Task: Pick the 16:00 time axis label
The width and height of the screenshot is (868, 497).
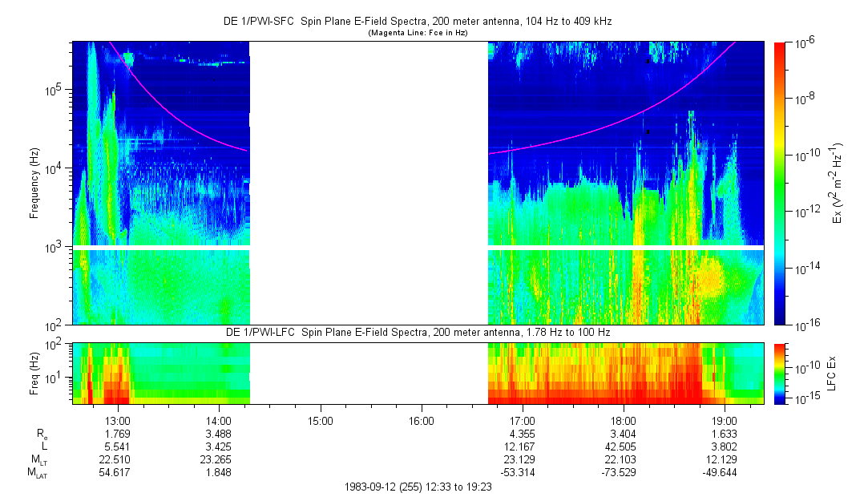Action: [x=421, y=420]
